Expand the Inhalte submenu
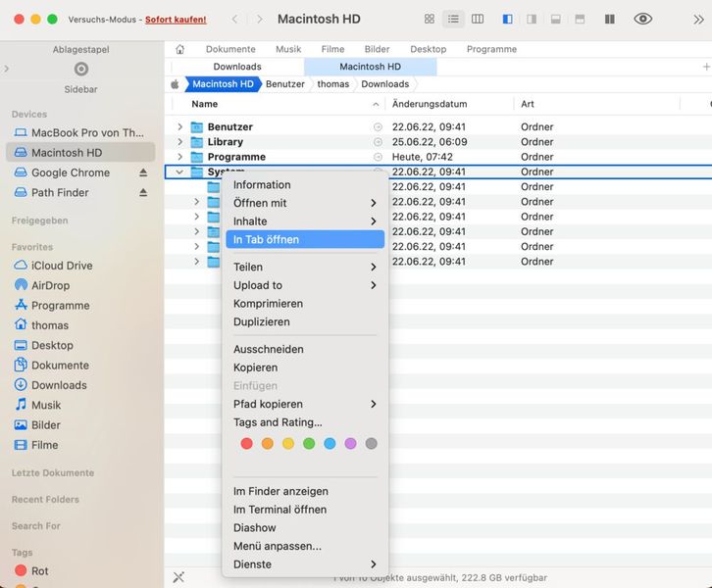 click(x=374, y=221)
